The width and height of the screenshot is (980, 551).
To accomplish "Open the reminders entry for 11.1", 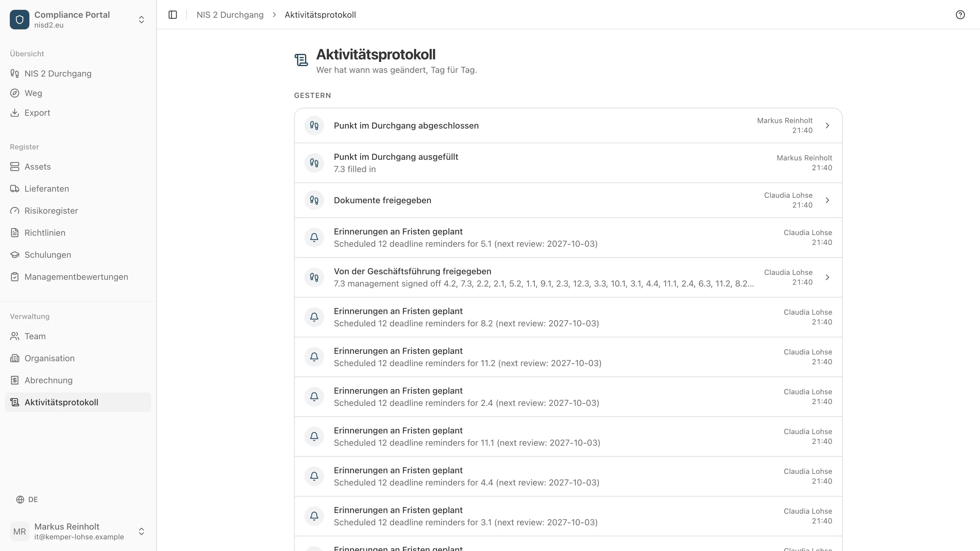I will [568, 437].
